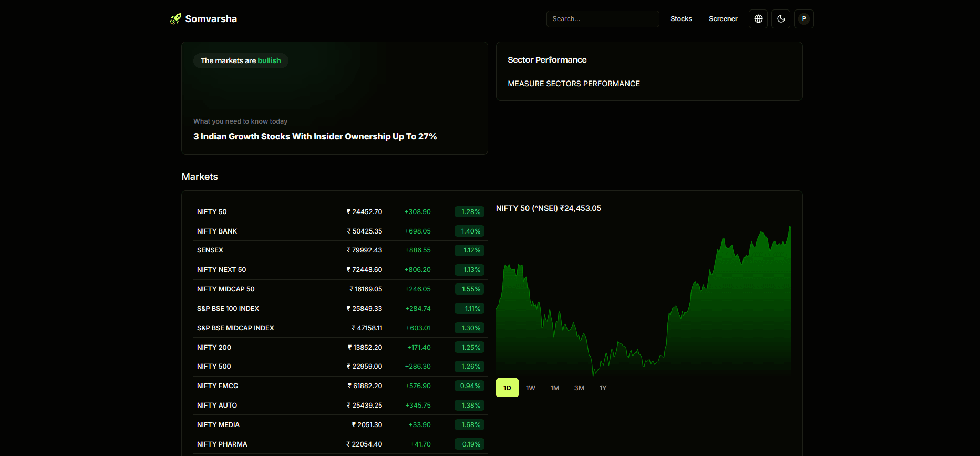Open the profile avatar labeled P
Image resolution: width=980 pixels, height=456 pixels.
pyautogui.click(x=804, y=19)
